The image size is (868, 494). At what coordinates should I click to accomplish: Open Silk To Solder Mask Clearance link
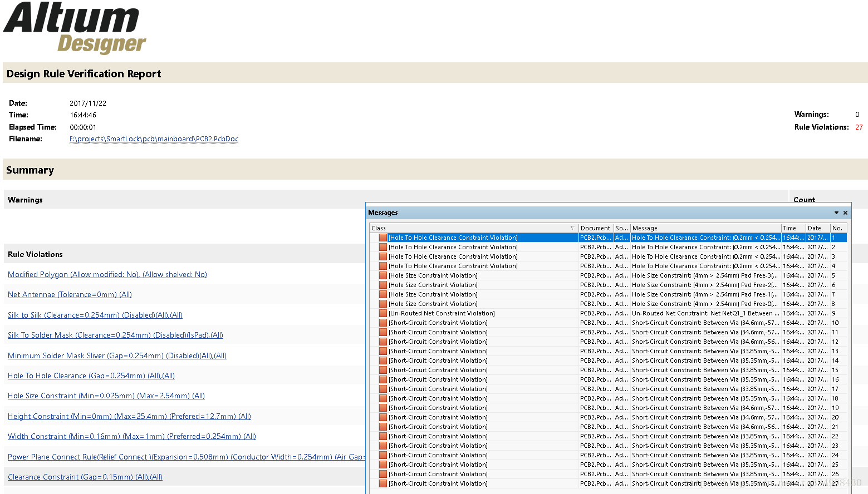point(115,335)
